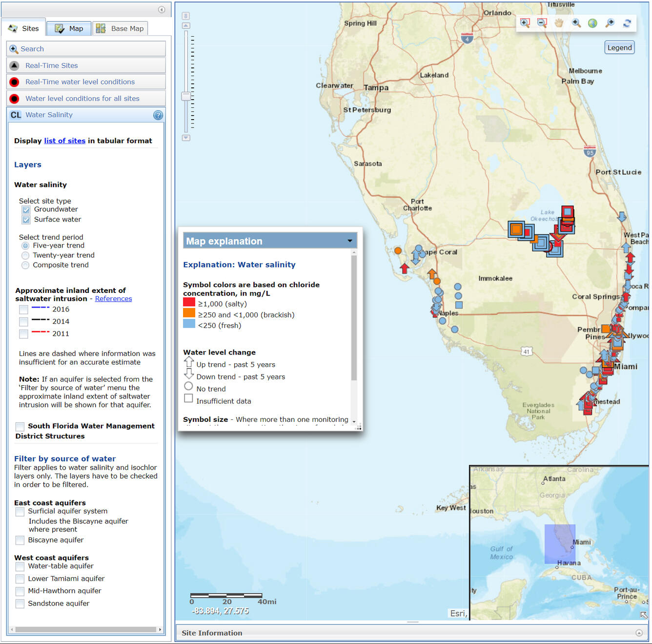652x644 pixels.
Task: Open the Search panel magnifier icon
Action: tap(12, 49)
